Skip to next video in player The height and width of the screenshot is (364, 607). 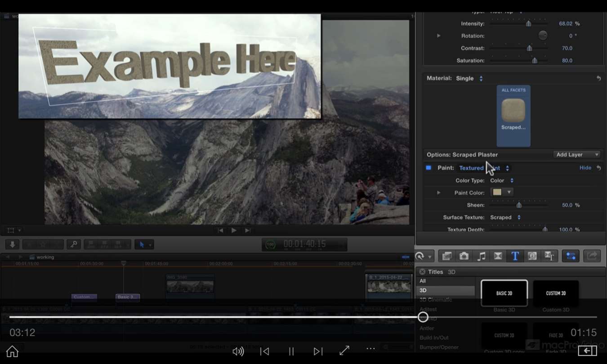(318, 351)
